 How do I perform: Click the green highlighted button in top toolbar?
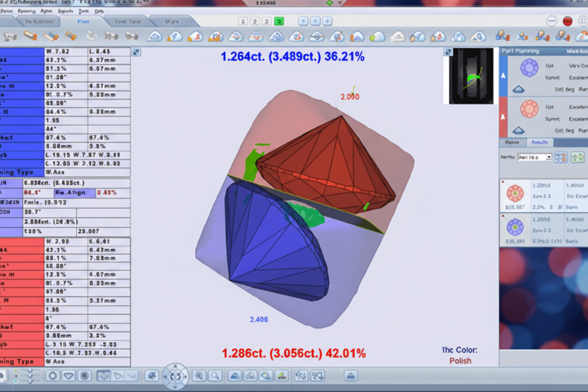point(279,21)
